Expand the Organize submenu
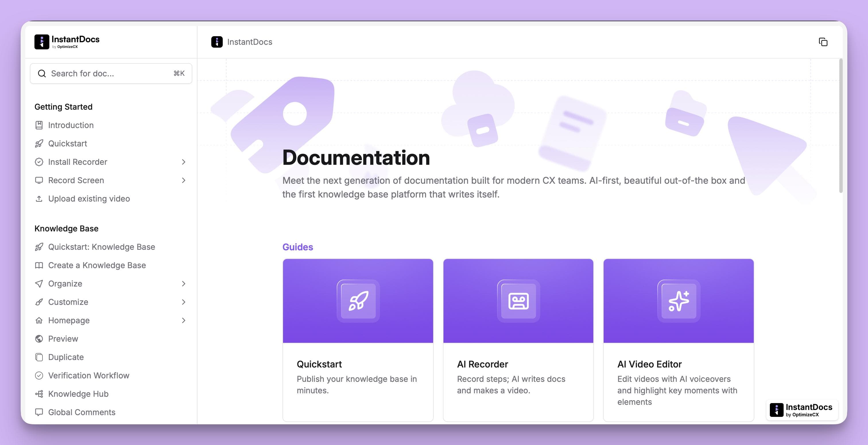 pos(184,284)
